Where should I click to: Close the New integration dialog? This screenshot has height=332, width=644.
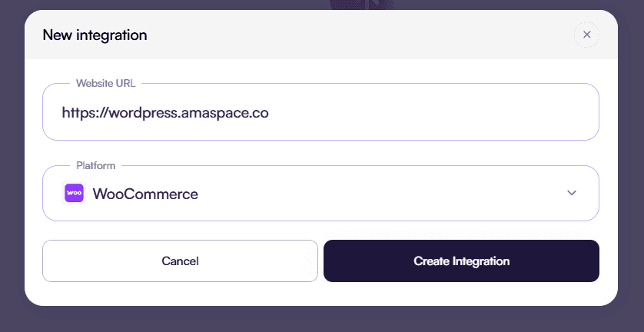pyautogui.click(x=586, y=35)
